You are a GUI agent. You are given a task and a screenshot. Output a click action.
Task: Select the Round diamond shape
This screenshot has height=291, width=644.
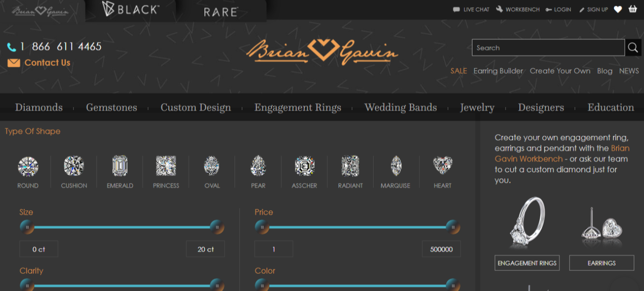tap(28, 172)
